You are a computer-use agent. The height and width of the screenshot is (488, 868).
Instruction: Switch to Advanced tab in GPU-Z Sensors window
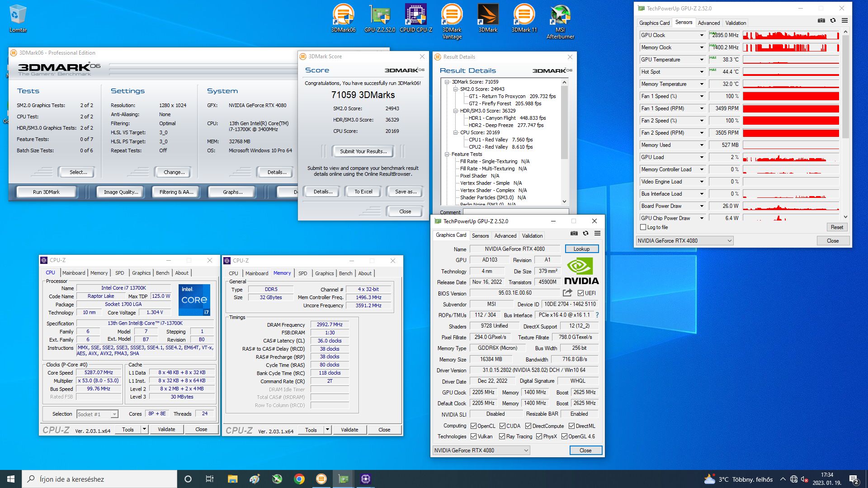(x=708, y=23)
